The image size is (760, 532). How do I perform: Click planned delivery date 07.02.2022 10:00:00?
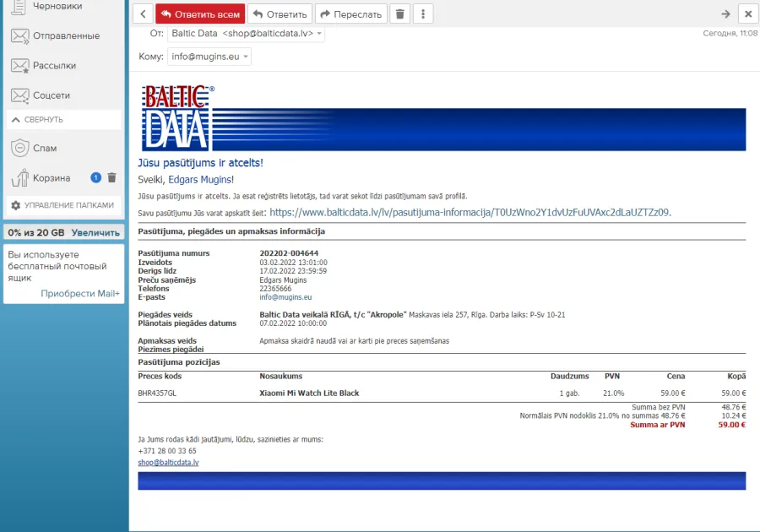[x=293, y=323]
